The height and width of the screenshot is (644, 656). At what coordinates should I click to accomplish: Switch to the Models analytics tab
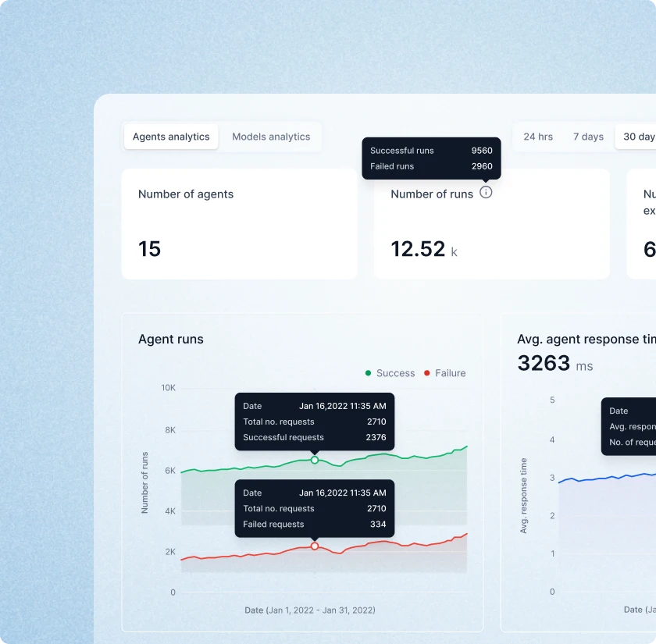(271, 136)
